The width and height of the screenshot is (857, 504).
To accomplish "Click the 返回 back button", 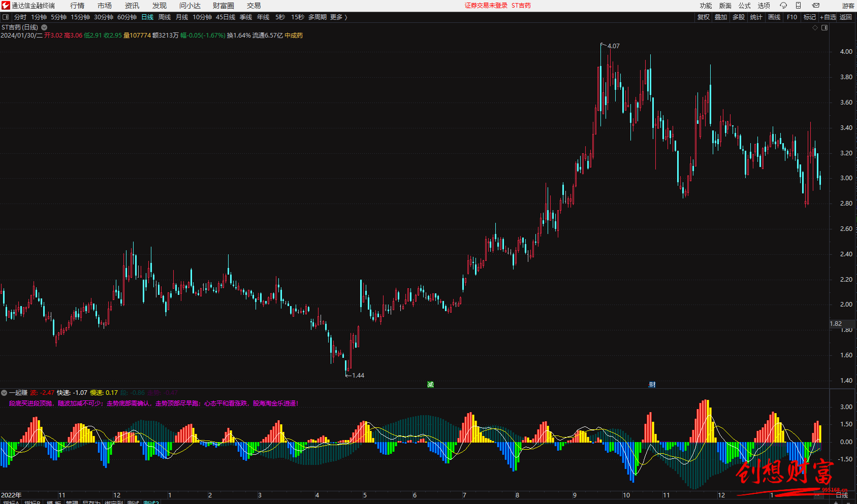I will click(x=846, y=17).
